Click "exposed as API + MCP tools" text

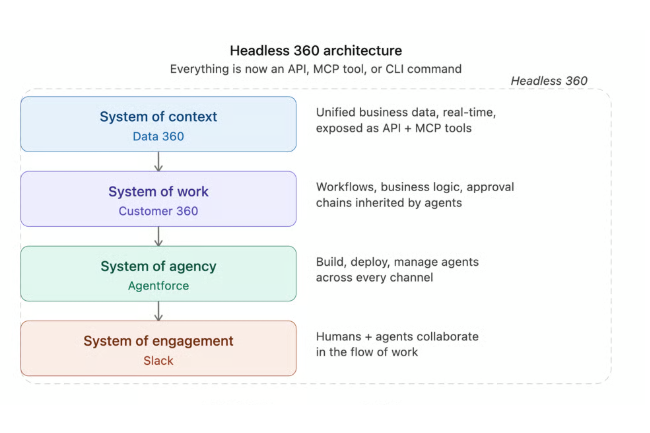click(395, 129)
